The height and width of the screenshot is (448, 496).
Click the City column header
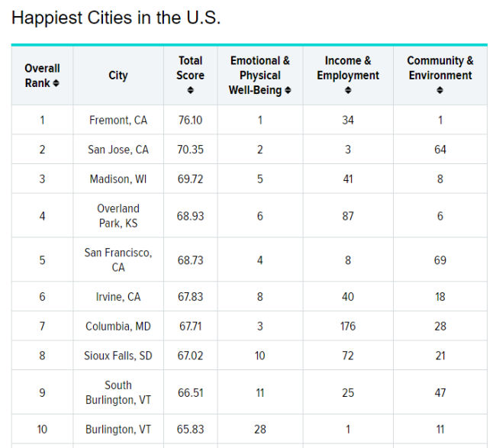pos(118,76)
